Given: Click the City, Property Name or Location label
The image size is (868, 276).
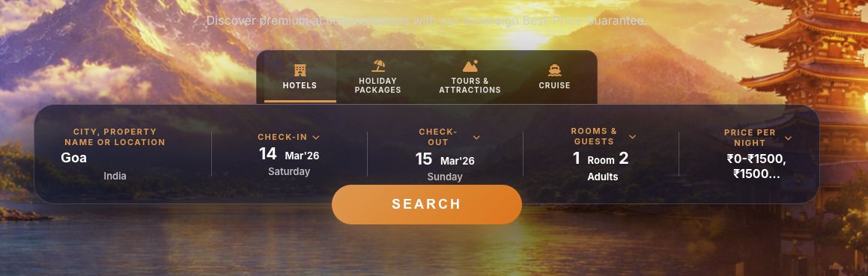Looking at the screenshot, I should coord(115,137).
